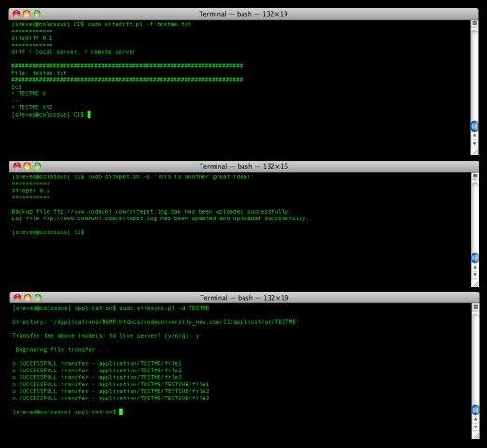Click the green cursor in the sitesync terminal
The image size is (487, 448).
(x=121, y=412)
